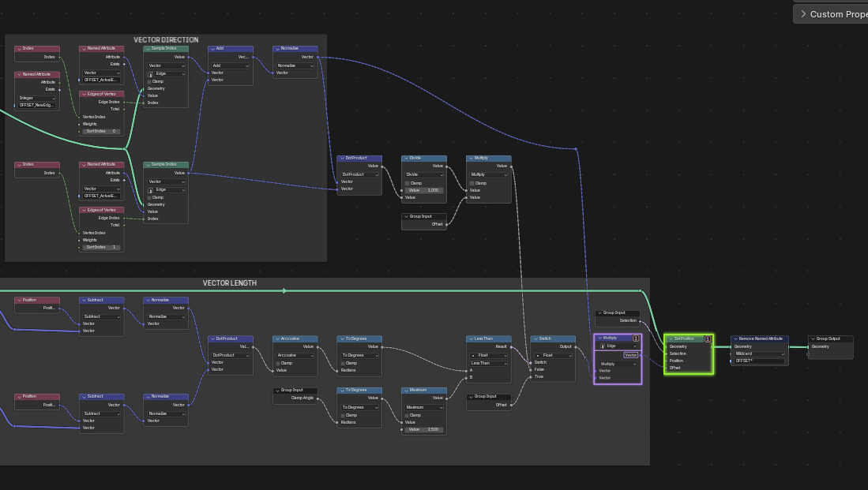
Task: Click the Offset output socket of Group Input below Divide
Action: 447,224
